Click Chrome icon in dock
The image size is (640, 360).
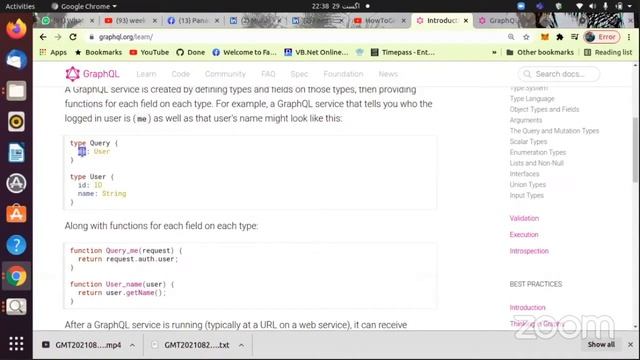[16, 276]
